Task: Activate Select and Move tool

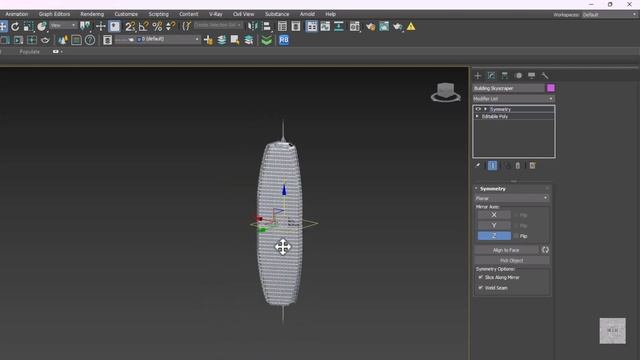Action: click(3, 27)
